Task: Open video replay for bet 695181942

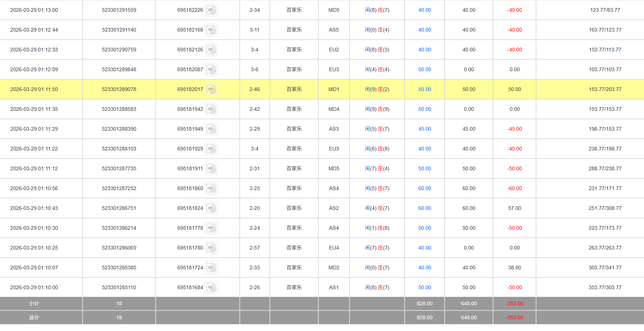Action: tap(211, 109)
